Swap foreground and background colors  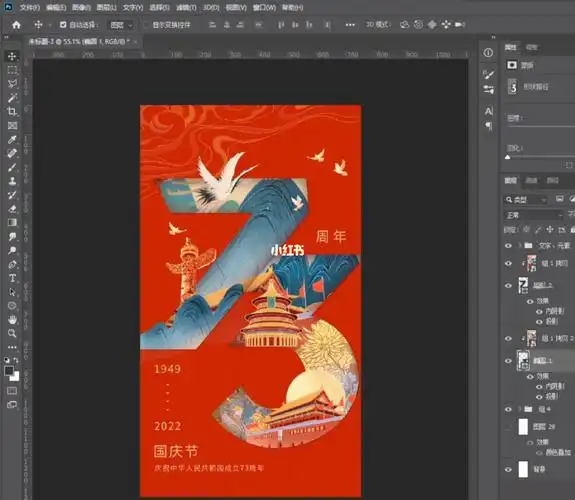(16, 360)
